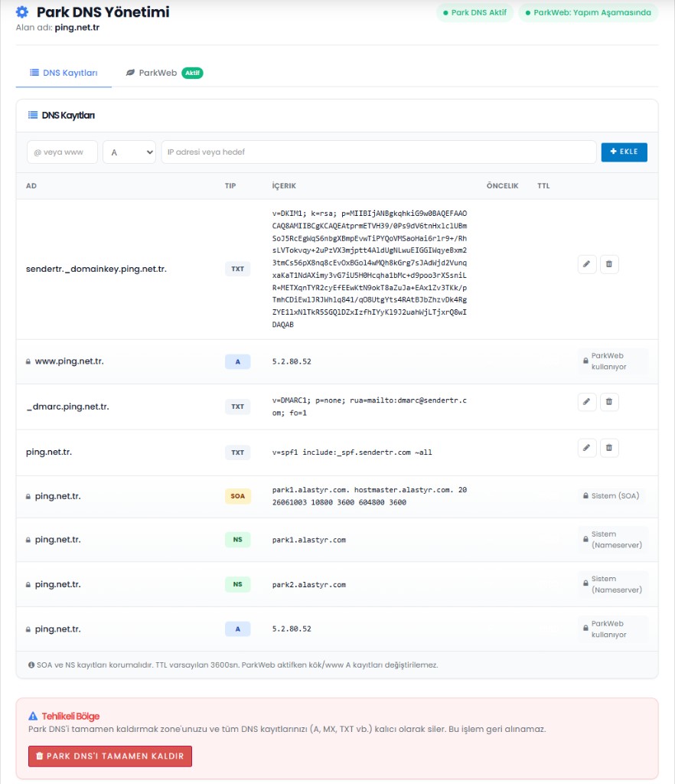
Task: Delete the v=spf1 TXT record
Action: (609, 447)
